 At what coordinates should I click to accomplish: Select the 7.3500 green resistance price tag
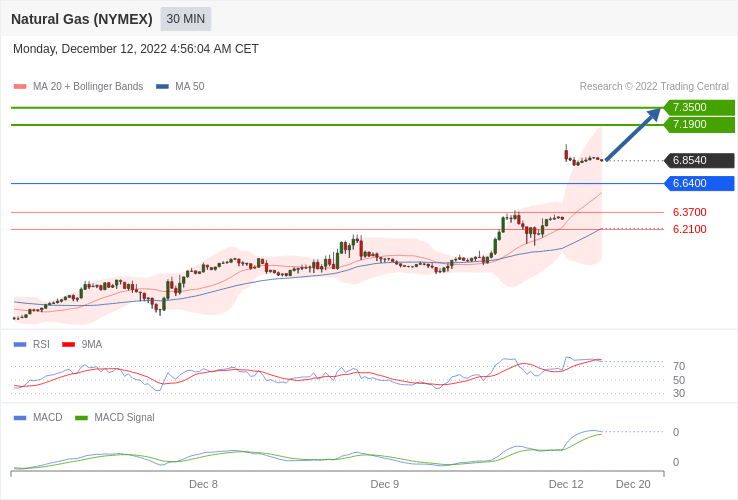[698, 107]
